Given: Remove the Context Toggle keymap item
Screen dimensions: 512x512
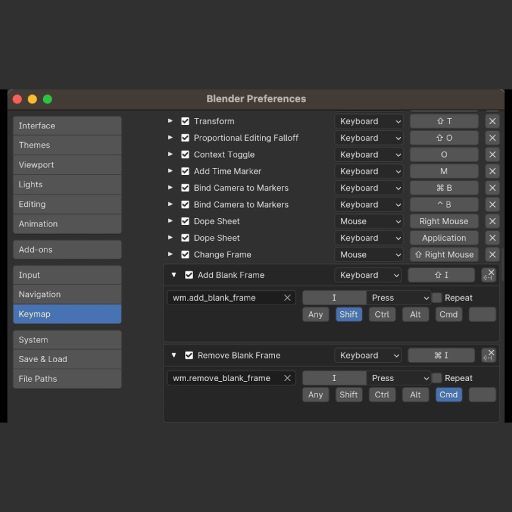Looking at the screenshot, I should [x=492, y=155].
